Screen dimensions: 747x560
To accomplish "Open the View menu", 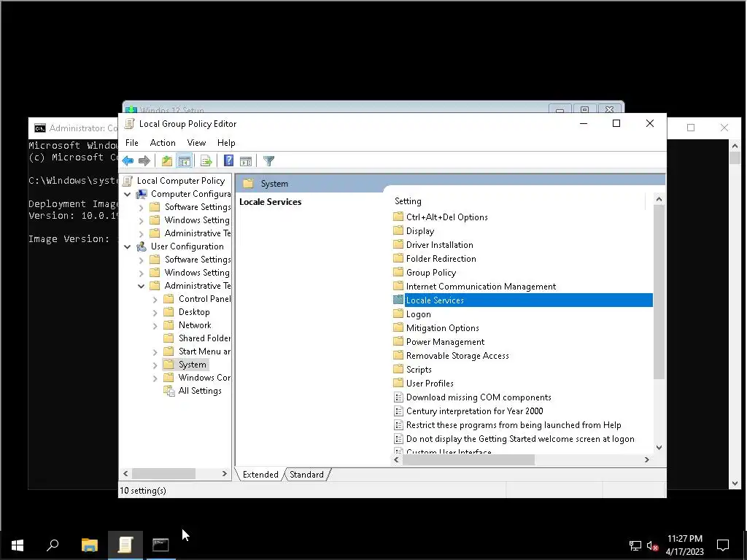I will coord(196,142).
